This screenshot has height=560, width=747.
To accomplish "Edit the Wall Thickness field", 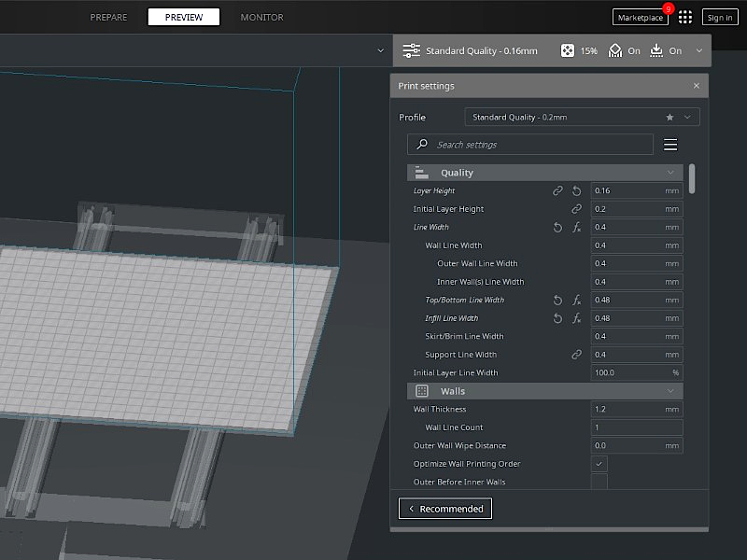I will click(637, 409).
